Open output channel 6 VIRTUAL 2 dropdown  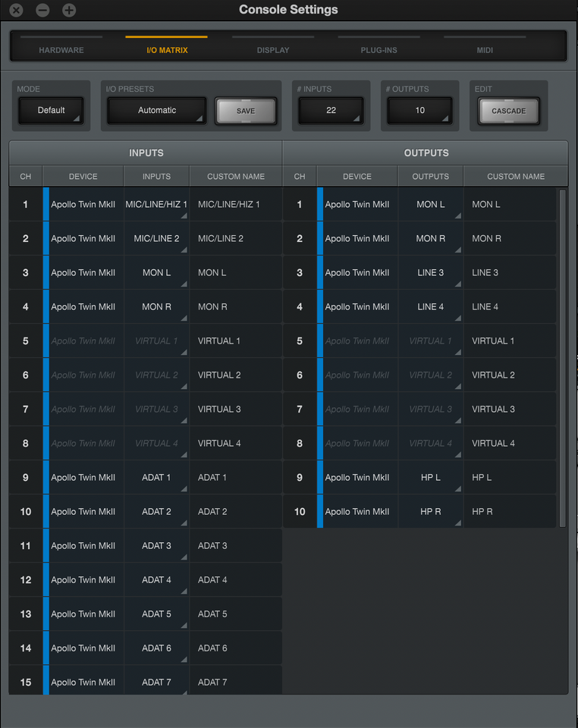pos(430,375)
